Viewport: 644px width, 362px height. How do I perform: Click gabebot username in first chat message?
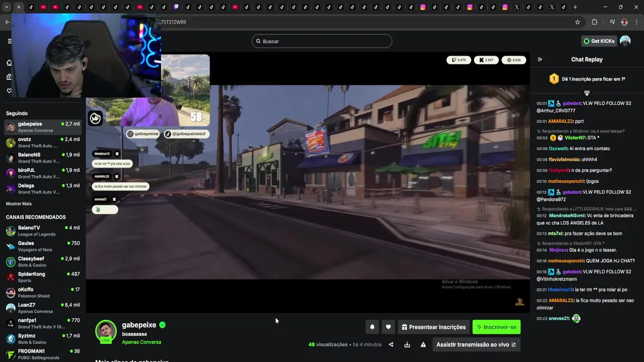click(572, 103)
